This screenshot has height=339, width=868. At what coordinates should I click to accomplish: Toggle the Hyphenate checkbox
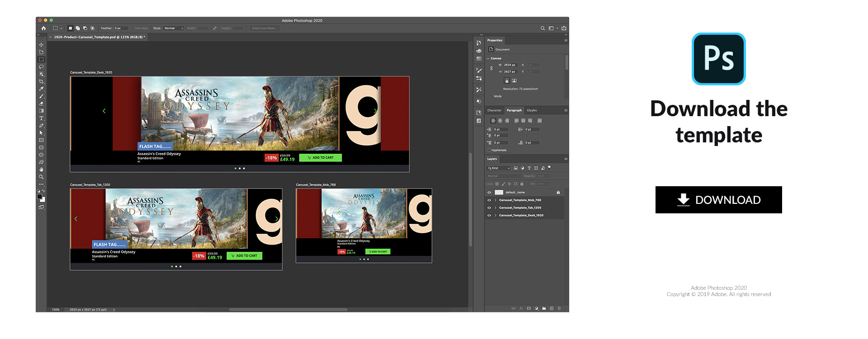point(489,150)
